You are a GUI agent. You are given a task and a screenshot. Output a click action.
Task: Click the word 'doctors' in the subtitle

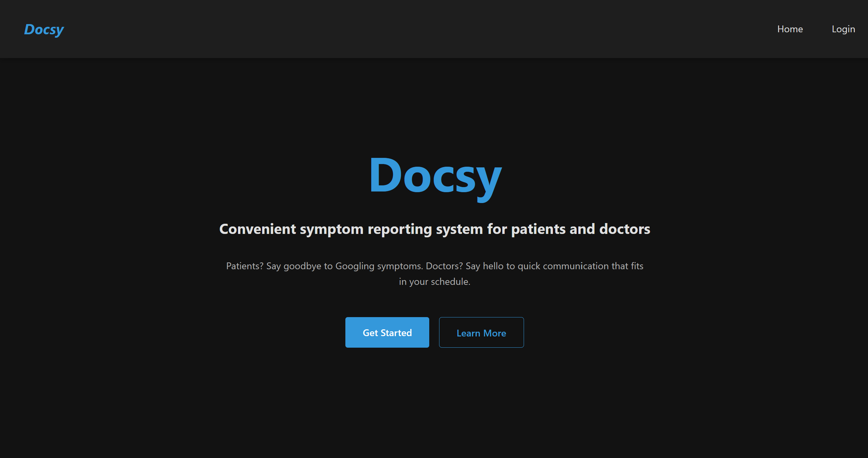tap(625, 229)
